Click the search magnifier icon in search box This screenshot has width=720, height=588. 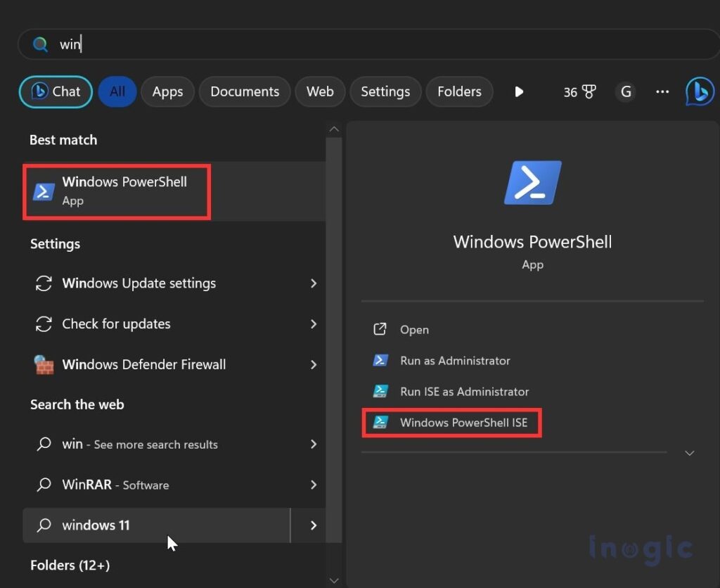(x=40, y=44)
